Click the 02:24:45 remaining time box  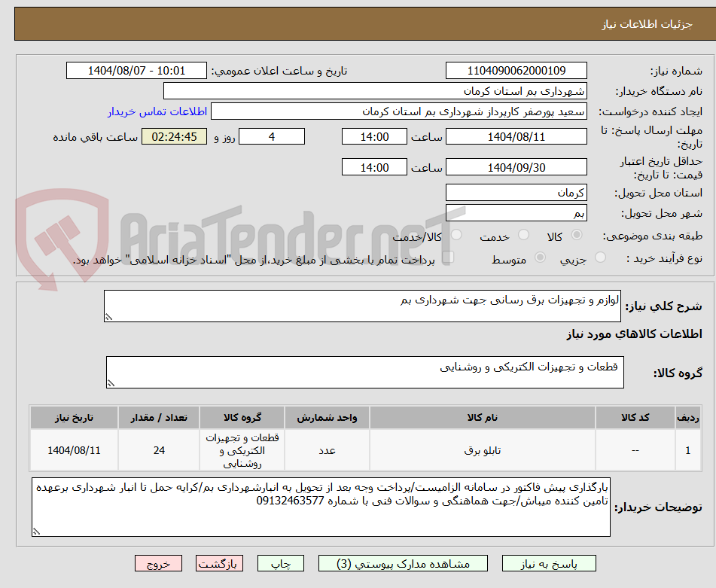tap(174, 136)
